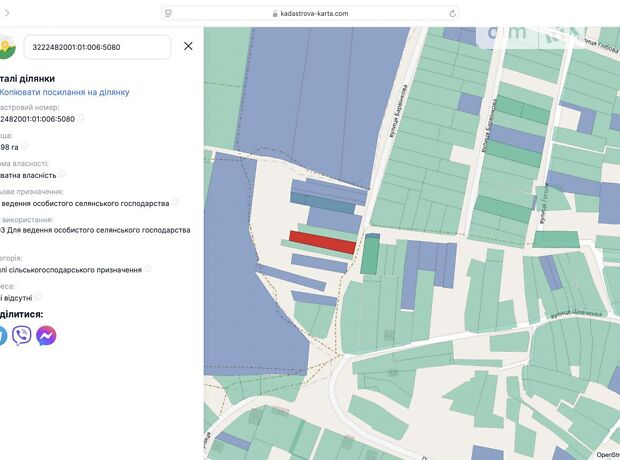Screen dimensions: 620x460
Task: Click the kadastrova-karta site logo
Action: pos(6,47)
